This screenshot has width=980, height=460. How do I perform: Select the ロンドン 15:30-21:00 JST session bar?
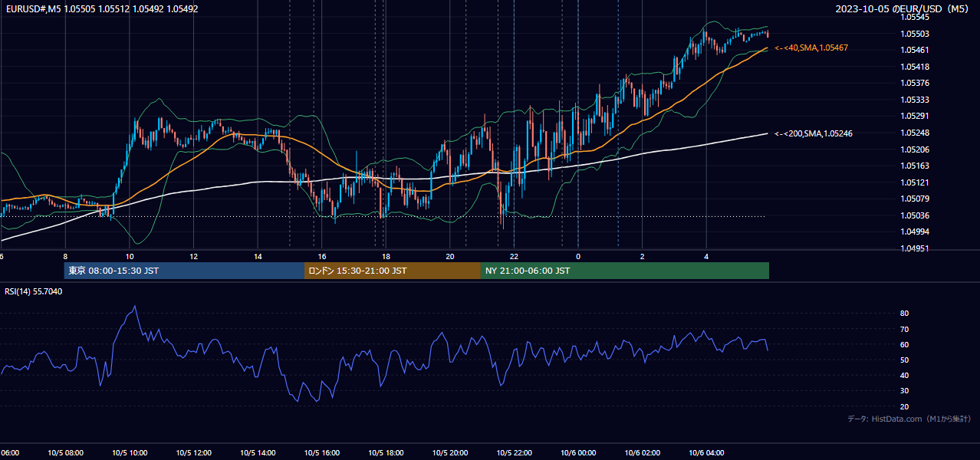coord(393,271)
